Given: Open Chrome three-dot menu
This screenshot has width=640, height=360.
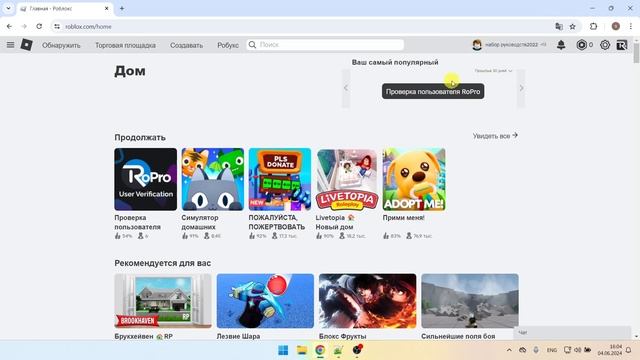Looking at the screenshot, I should [x=631, y=26].
